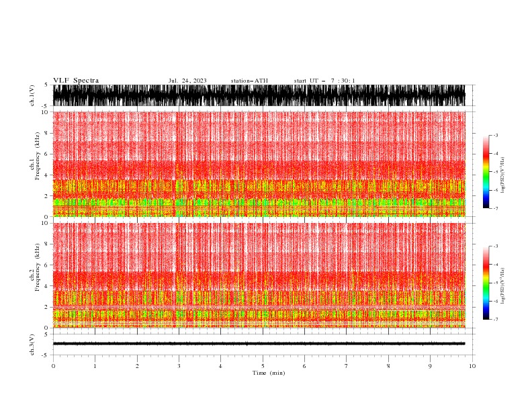Click the "4" kHz tick of ch.2 spectrogram
Image resolution: width=532 pixels, height=411 pixels.
click(x=47, y=286)
